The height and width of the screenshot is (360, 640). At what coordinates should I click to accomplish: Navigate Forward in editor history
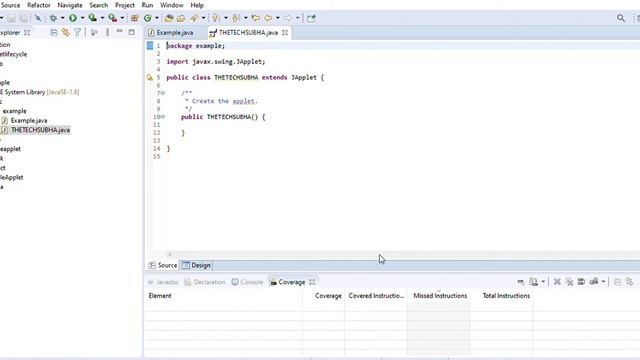coord(288,18)
